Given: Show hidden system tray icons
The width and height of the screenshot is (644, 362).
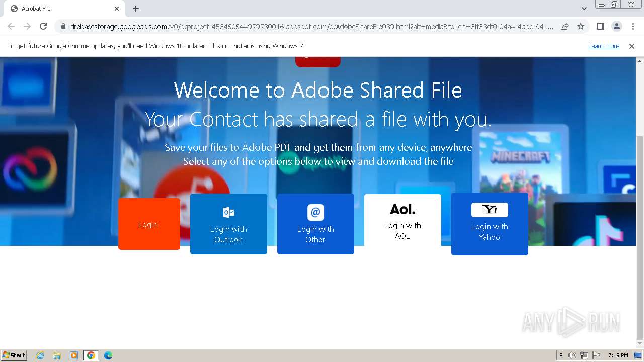Looking at the screenshot, I should pos(561,355).
